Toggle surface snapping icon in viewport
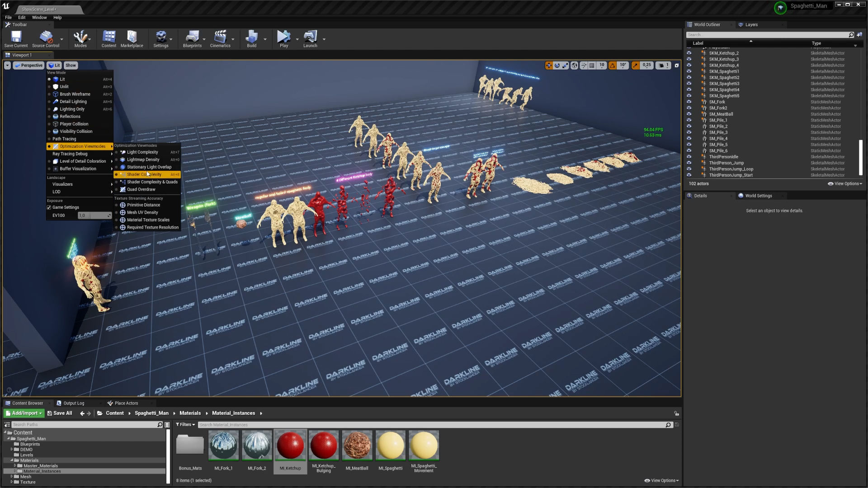 point(584,66)
